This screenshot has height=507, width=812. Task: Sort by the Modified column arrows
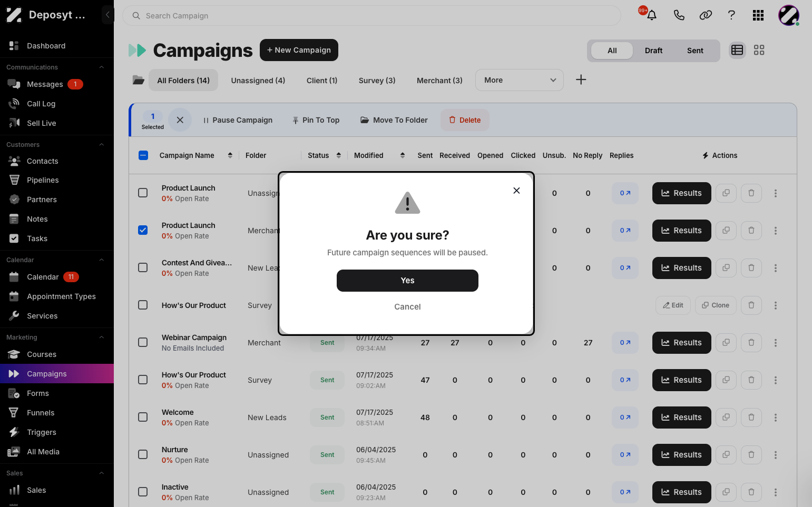(x=403, y=155)
